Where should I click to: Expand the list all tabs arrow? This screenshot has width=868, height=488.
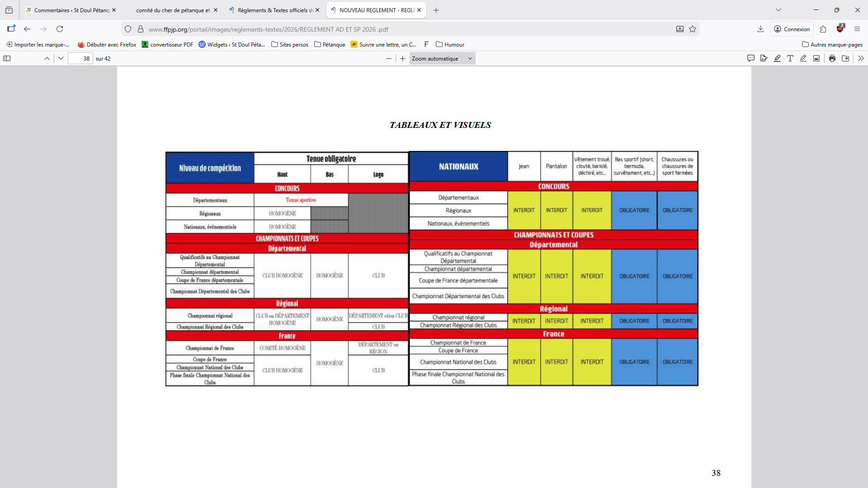point(778,10)
